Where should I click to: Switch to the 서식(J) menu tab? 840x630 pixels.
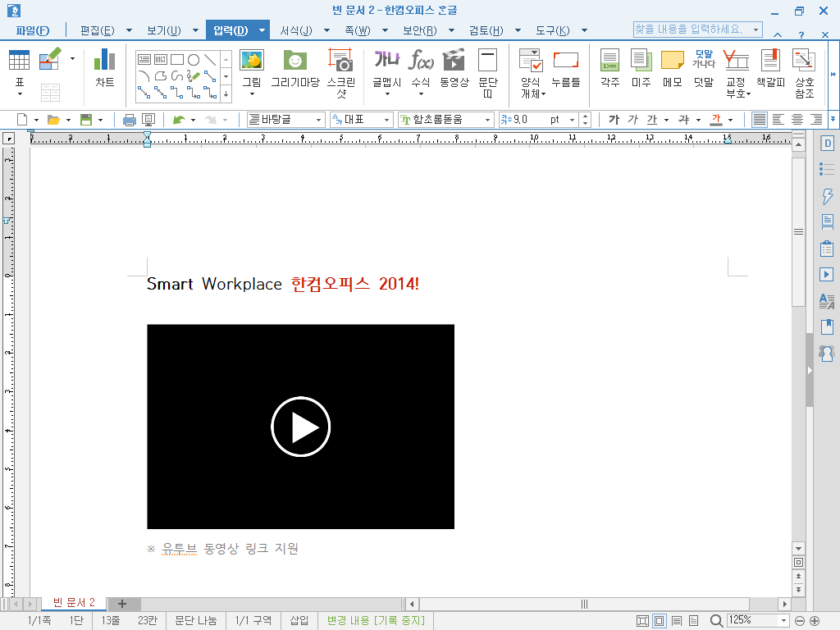tap(296, 30)
